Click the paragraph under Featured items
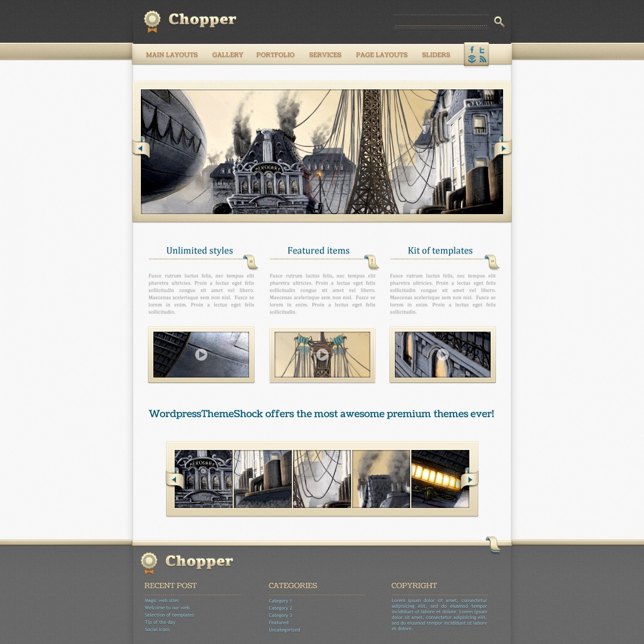This screenshot has height=644, width=644. [322, 294]
